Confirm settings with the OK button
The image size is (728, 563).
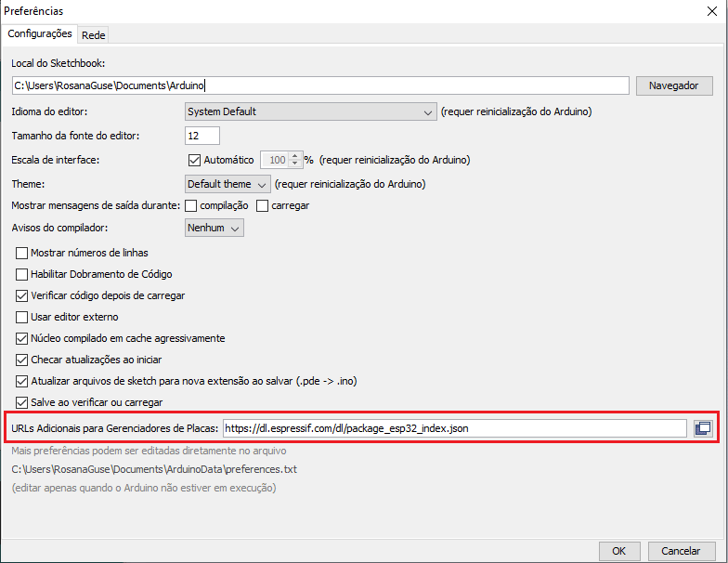point(618,551)
